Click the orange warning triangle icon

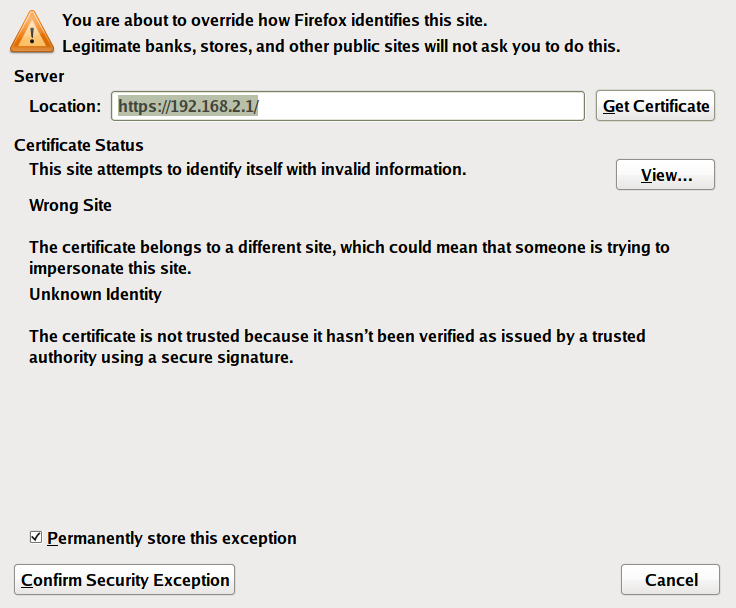(x=35, y=32)
